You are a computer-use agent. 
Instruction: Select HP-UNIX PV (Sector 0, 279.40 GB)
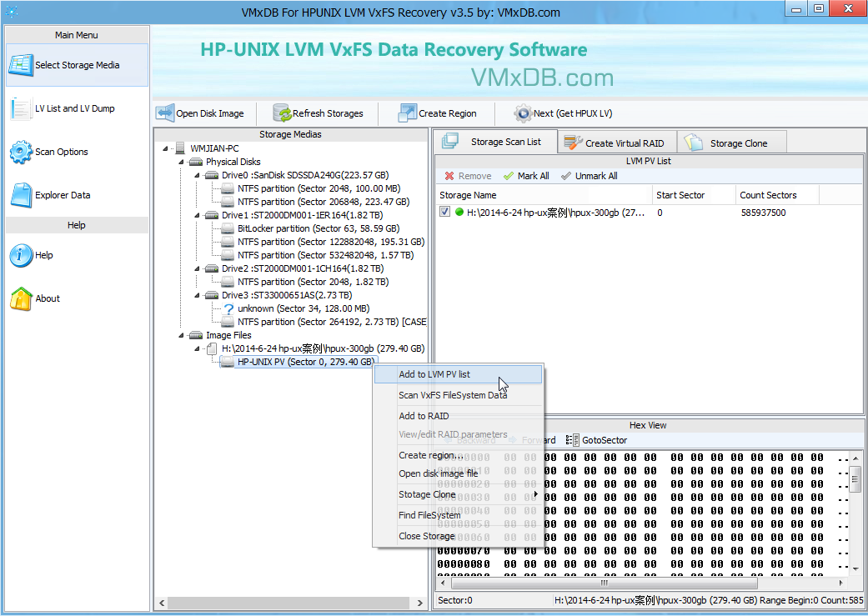305,362
